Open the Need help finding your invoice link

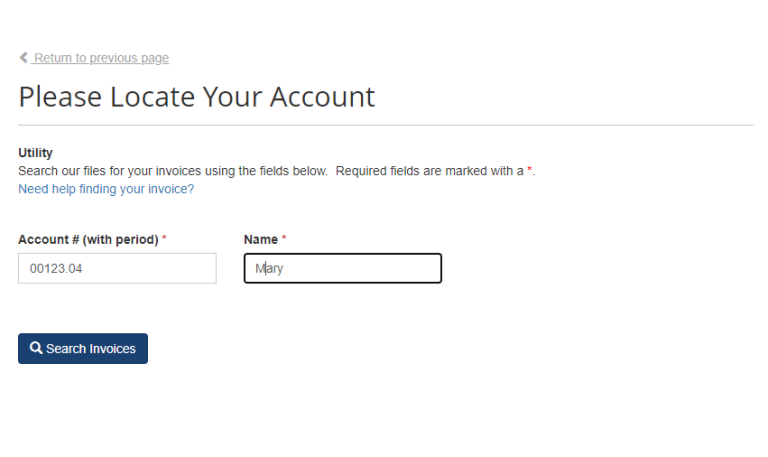click(106, 189)
